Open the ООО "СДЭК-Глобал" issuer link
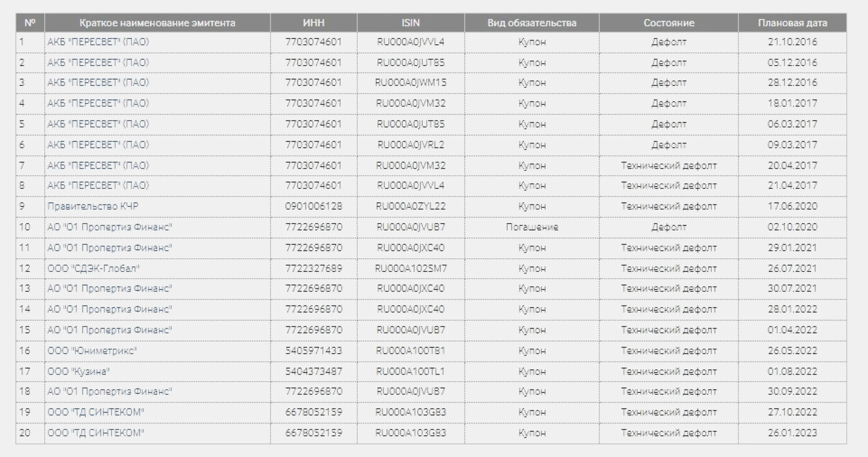Screen dimensions: 868x457 coord(93,269)
